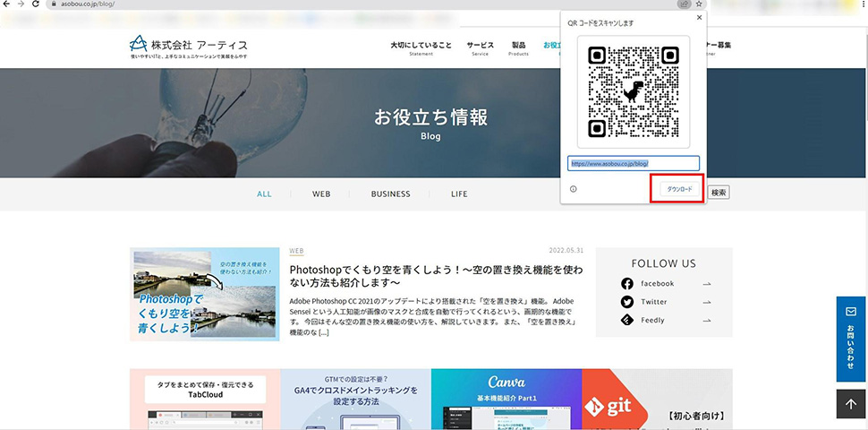The image size is (868, 430).
Task: Click the FOLLOW US heading
Action: (x=664, y=263)
